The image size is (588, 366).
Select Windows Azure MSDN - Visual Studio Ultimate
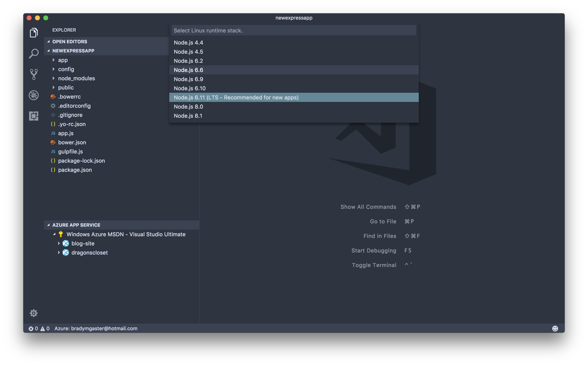126,234
